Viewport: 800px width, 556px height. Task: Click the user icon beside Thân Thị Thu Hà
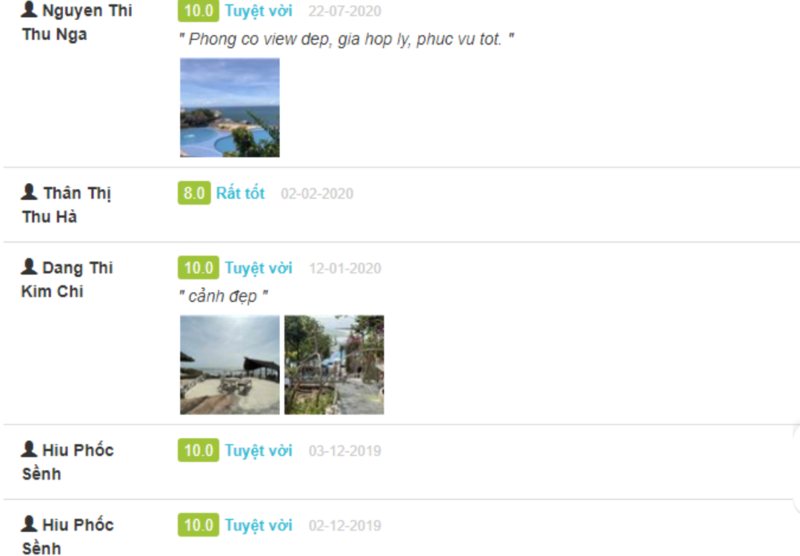coord(29,192)
